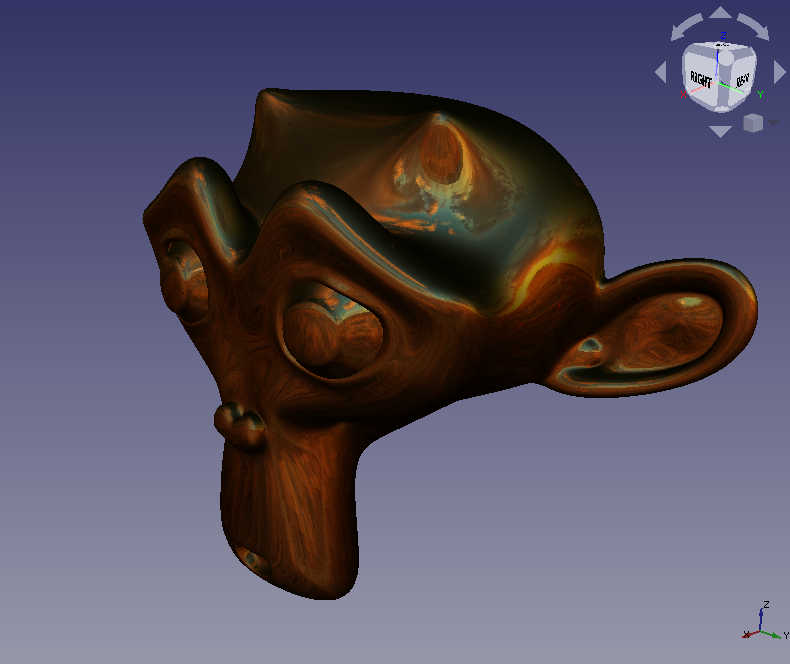Click the small gray cube menu icon
Screen dimensions: 790x664
coord(753,123)
